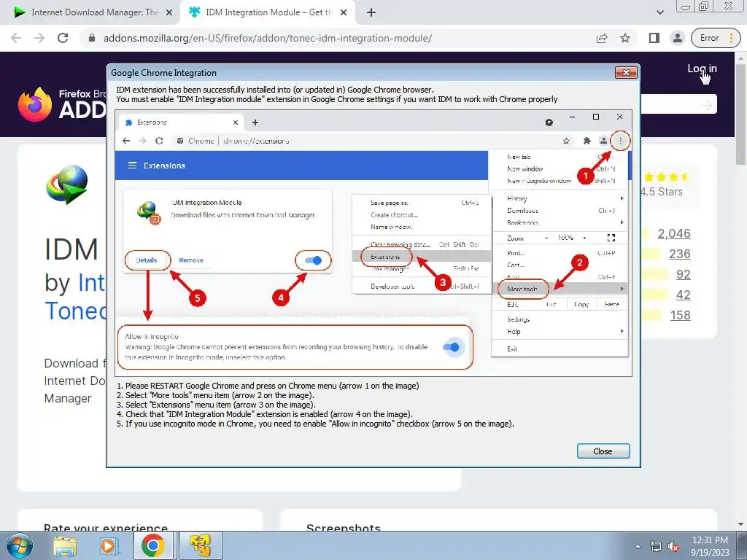Click the 'Screenshots' section heading
The height and width of the screenshot is (560, 747).
[x=343, y=528]
